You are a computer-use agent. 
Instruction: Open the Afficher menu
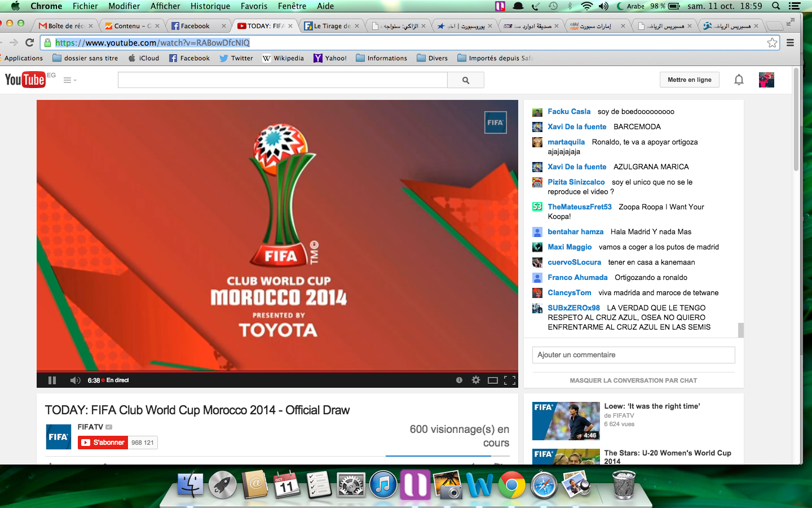click(x=165, y=6)
